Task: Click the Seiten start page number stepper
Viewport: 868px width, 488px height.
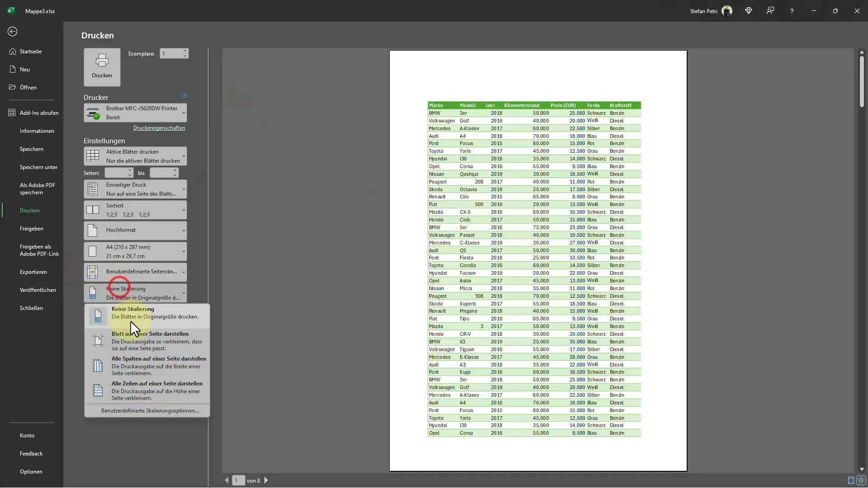Action: (118, 172)
